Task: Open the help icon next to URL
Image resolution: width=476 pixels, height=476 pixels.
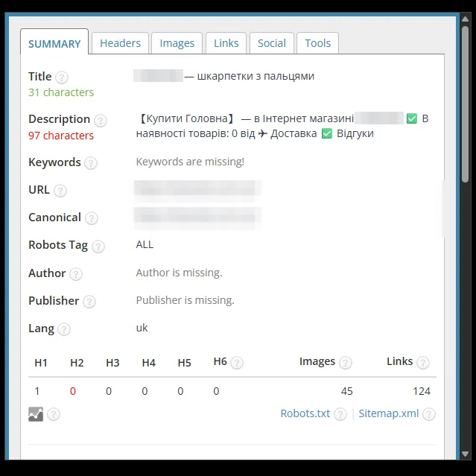Action: (x=60, y=191)
